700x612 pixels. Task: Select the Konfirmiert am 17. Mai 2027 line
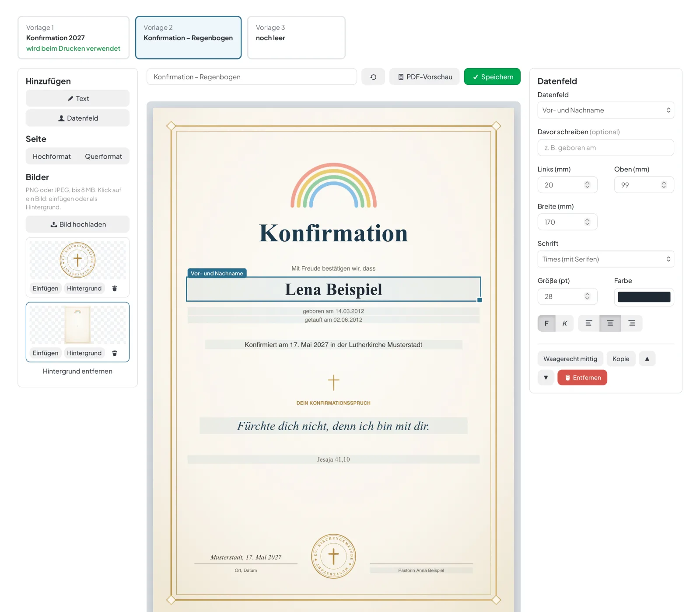point(333,345)
